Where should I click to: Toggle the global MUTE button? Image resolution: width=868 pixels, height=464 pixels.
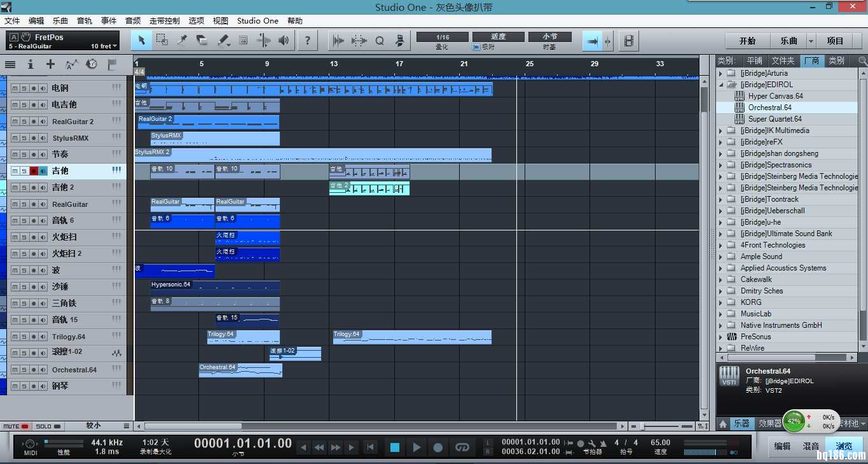(16, 426)
